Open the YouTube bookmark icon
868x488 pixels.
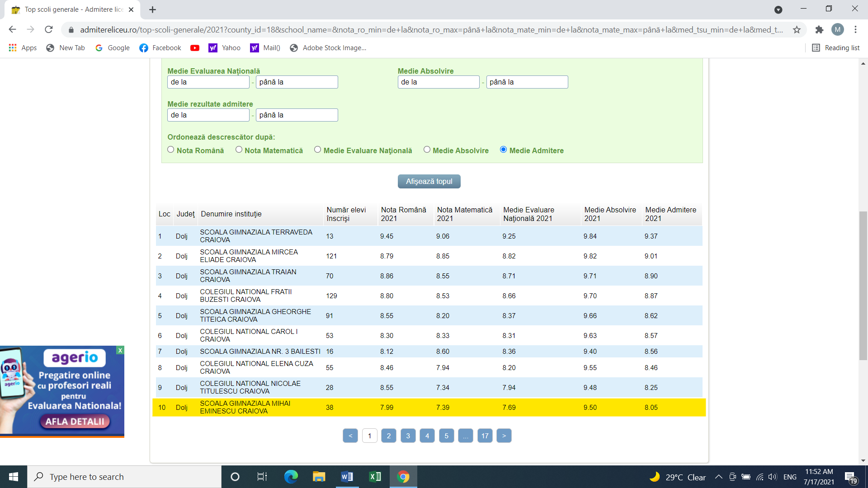pos(195,48)
